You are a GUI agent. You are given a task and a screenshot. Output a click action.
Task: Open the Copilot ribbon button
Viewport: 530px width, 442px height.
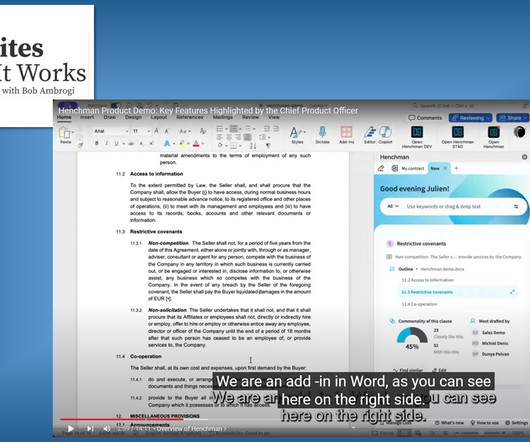pos(385,135)
